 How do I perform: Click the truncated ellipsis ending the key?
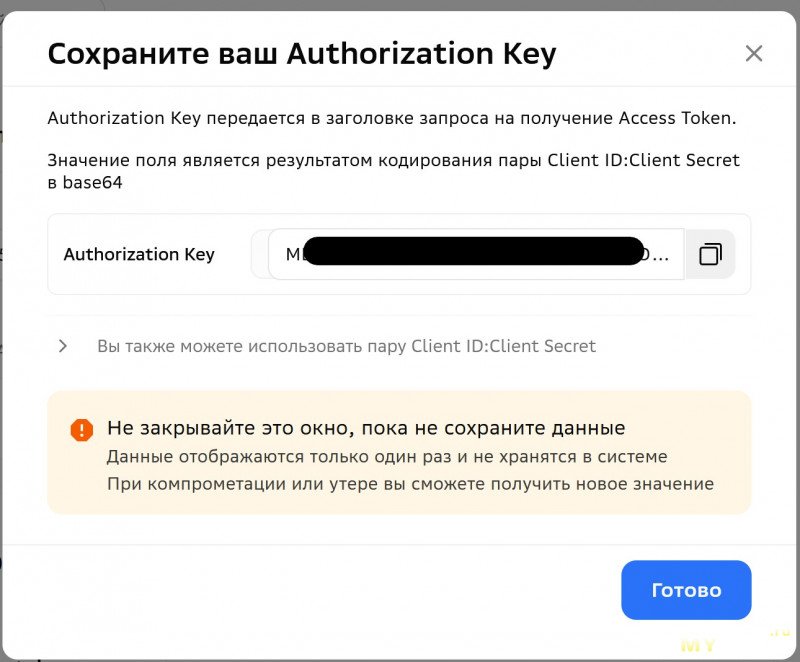662,255
